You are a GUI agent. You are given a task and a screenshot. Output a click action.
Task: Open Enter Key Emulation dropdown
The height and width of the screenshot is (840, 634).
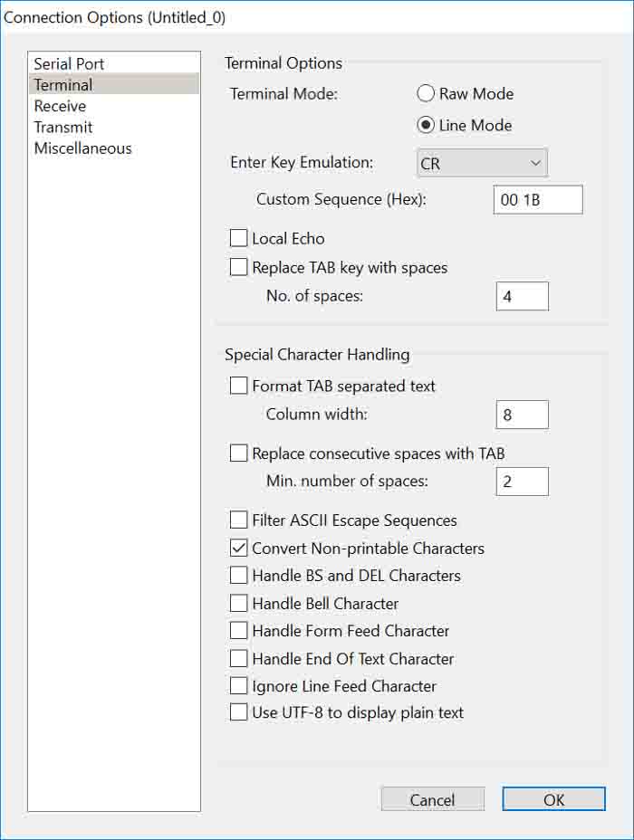click(x=483, y=163)
